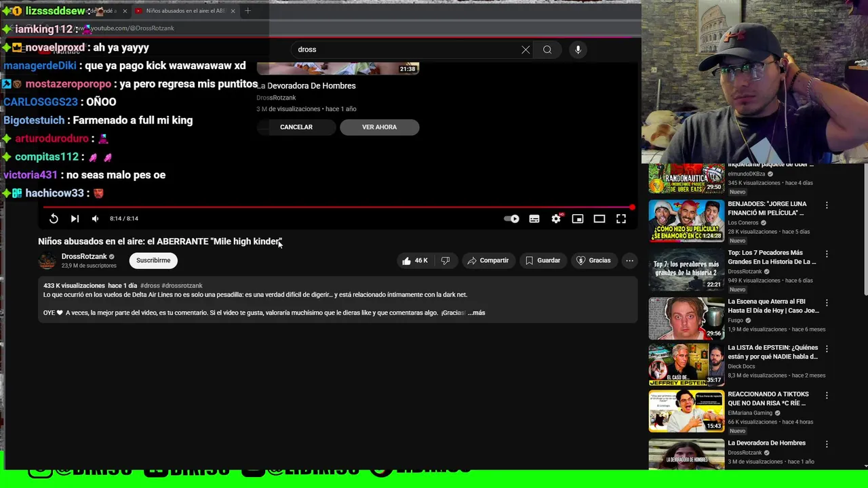868x488 pixels.
Task: Click the Suscribirme button
Action: coord(153,260)
